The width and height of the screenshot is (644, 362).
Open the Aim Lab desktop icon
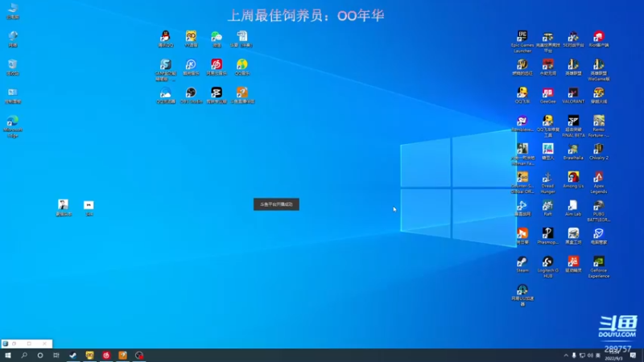click(573, 208)
